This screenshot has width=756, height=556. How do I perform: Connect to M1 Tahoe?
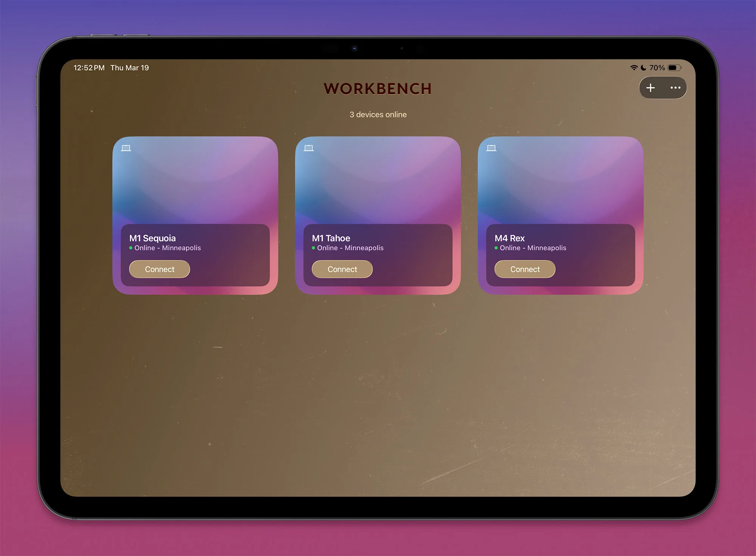[342, 269]
